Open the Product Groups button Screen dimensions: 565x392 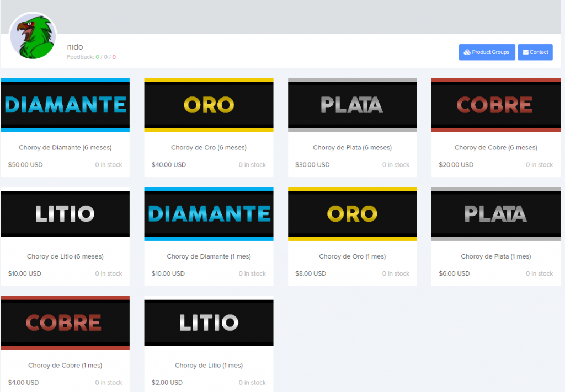(487, 52)
